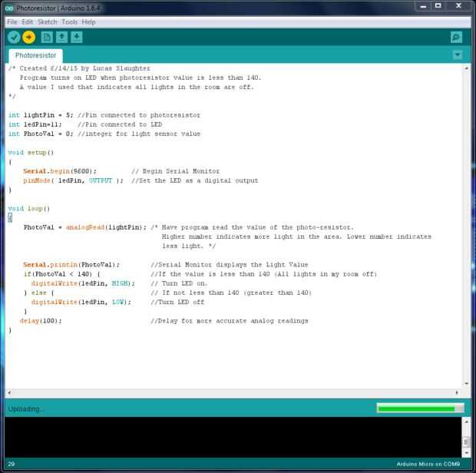Click comment '// Turn LED on.'
This screenshot has width=476, height=473.
pos(179,283)
